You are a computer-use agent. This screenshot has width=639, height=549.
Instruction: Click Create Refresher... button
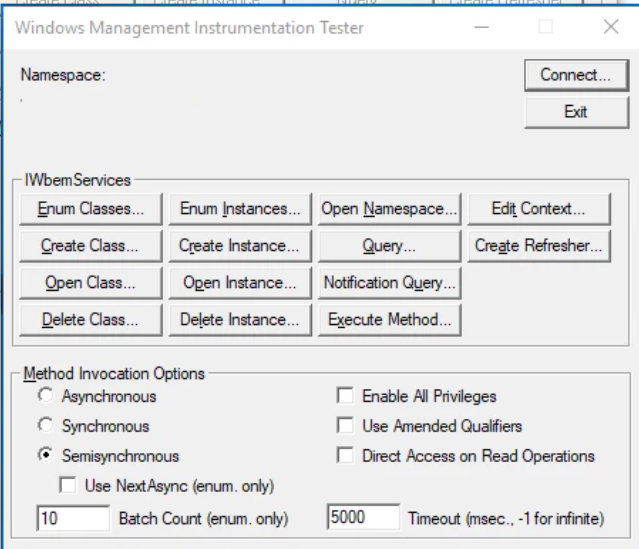pos(539,246)
